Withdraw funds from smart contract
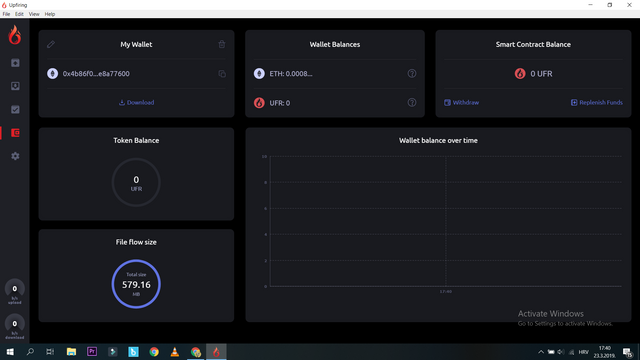Viewport: 640px width, 360px height. tap(461, 102)
